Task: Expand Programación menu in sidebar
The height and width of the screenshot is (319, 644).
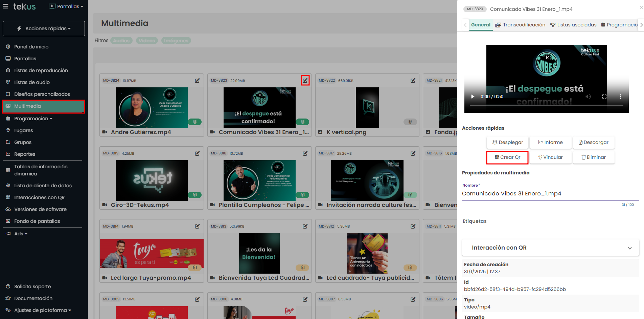Action: click(x=33, y=119)
